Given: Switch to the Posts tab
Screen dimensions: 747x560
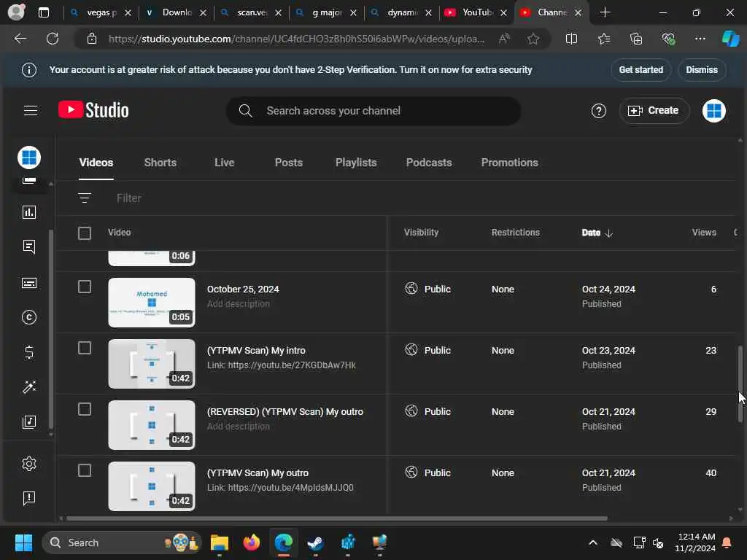Looking at the screenshot, I should point(288,163).
